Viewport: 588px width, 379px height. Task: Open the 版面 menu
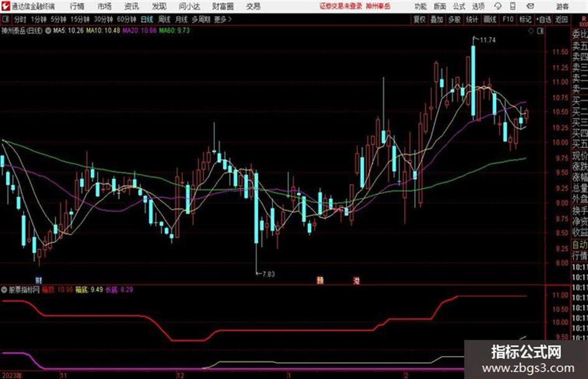click(x=440, y=6)
